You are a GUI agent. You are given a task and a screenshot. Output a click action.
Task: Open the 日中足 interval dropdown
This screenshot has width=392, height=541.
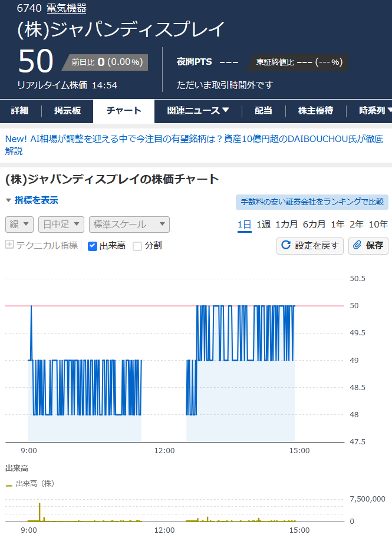[x=61, y=225]
